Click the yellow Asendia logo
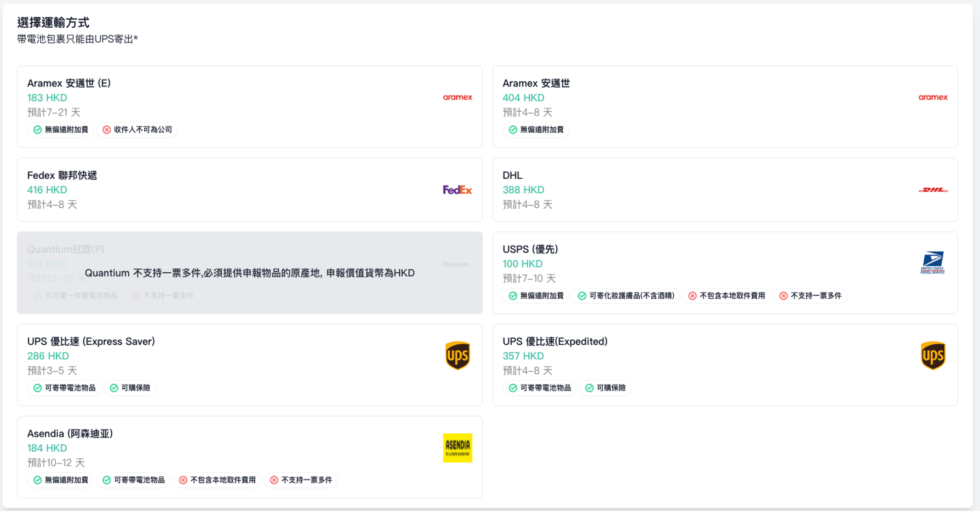980x511 pixels. (457, 448)
